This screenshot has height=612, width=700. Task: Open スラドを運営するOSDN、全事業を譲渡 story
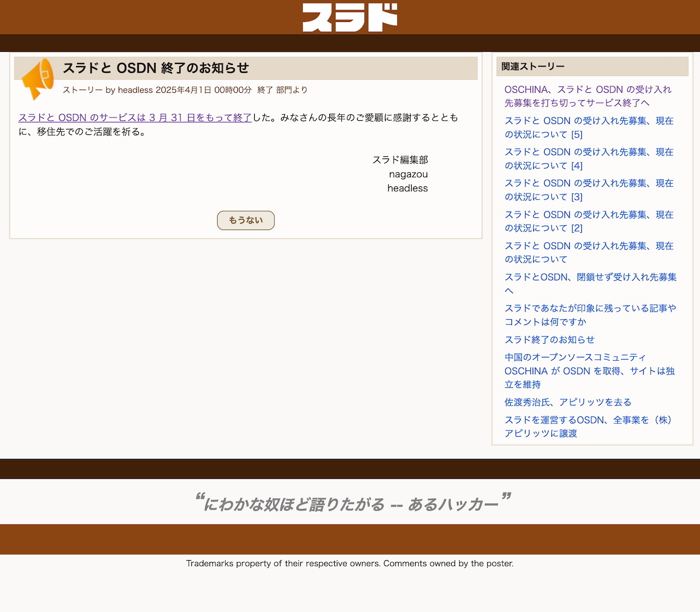tap(588, 426)
